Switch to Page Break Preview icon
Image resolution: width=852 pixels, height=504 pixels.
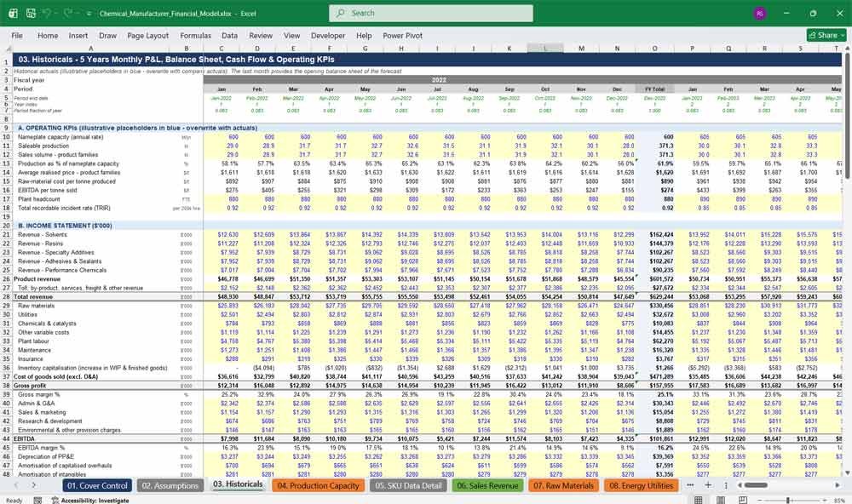pyautogui.click(x=743, y=501)
